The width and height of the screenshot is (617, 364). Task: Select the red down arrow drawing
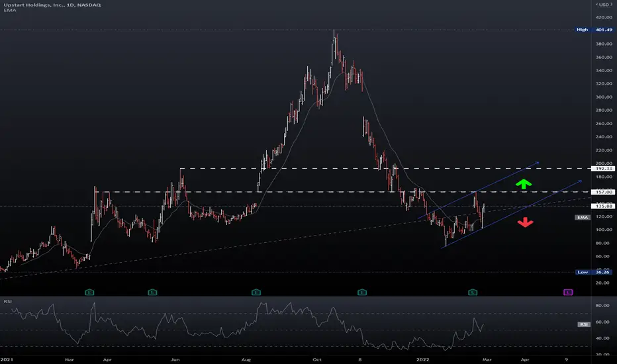[x=526, y=222]
